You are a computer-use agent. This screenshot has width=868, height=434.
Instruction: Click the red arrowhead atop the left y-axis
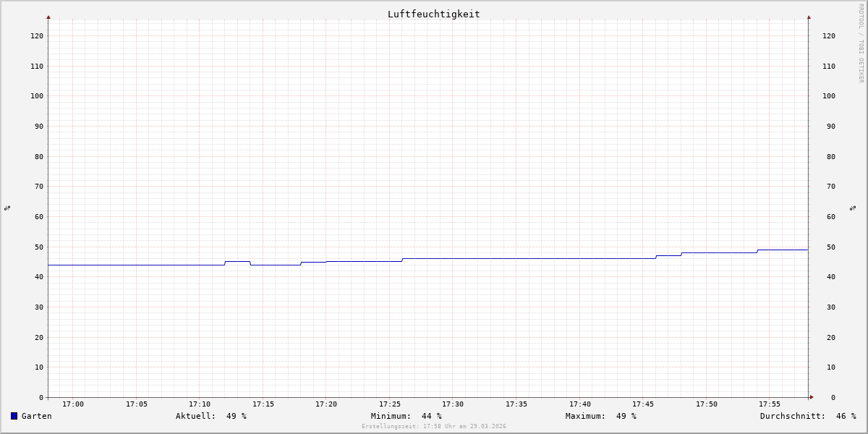(48, 17)
